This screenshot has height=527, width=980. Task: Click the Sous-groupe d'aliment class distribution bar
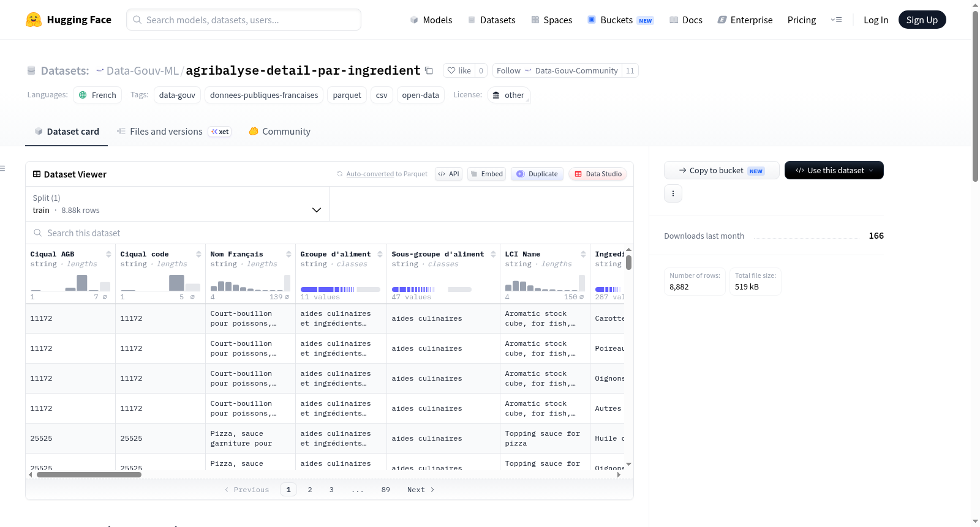point(432,289)
